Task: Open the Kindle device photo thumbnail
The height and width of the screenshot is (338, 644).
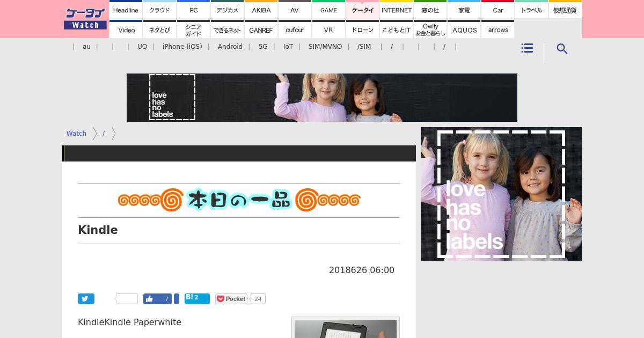Action: click(346, 328)
